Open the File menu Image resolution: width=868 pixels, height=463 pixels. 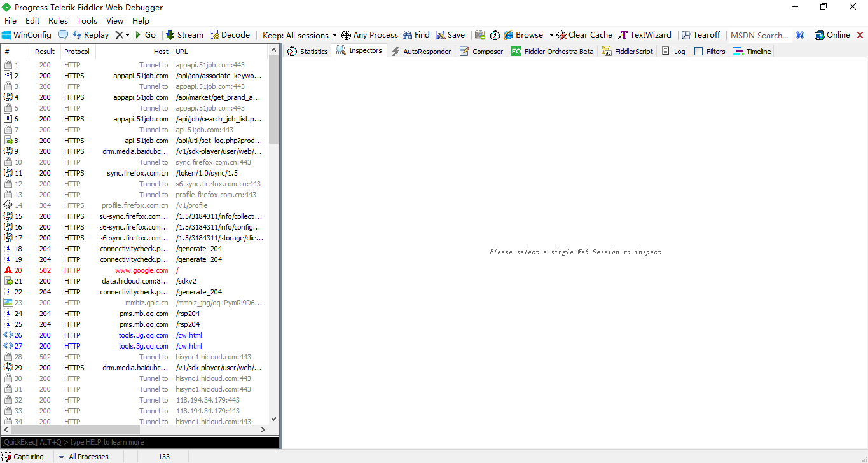(10, 21)
